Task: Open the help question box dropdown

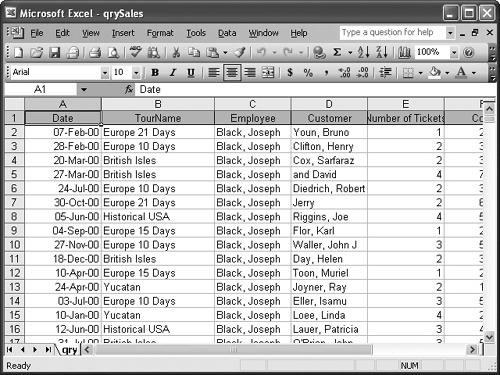Action: (450, 33)
